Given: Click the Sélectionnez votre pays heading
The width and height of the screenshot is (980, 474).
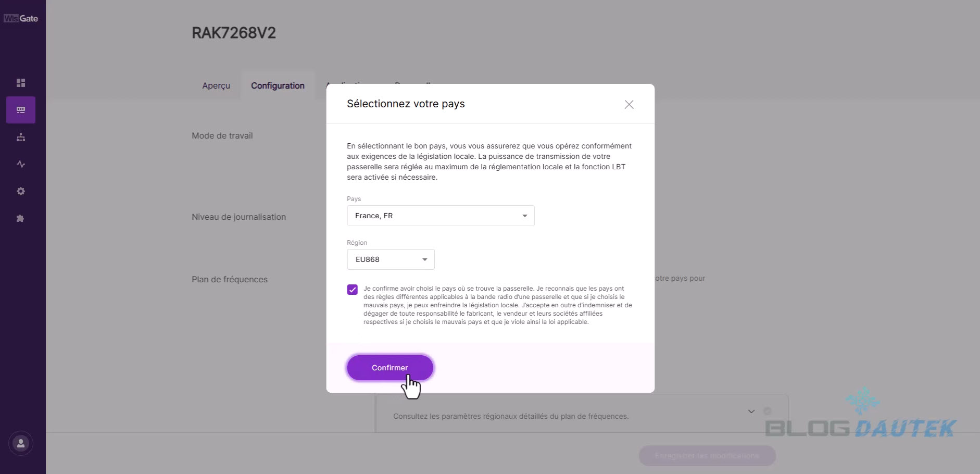Looking at the screenshot, I should [x=406, y=104].
